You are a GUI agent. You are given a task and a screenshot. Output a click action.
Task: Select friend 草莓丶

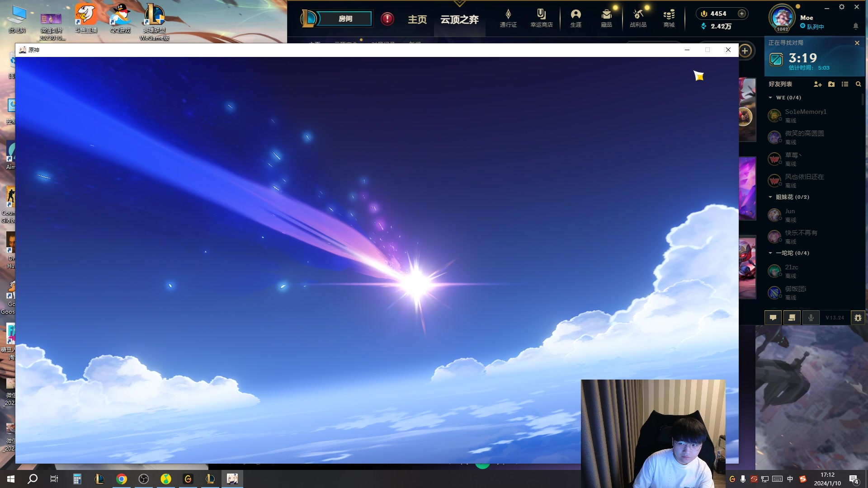tap(814, 159)
